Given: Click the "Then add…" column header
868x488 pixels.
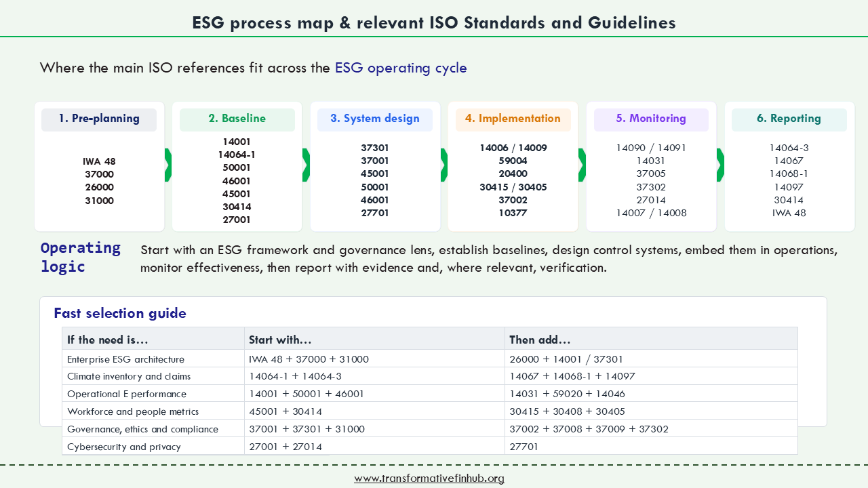Looking at the screenshot, I should click(540, 340).
